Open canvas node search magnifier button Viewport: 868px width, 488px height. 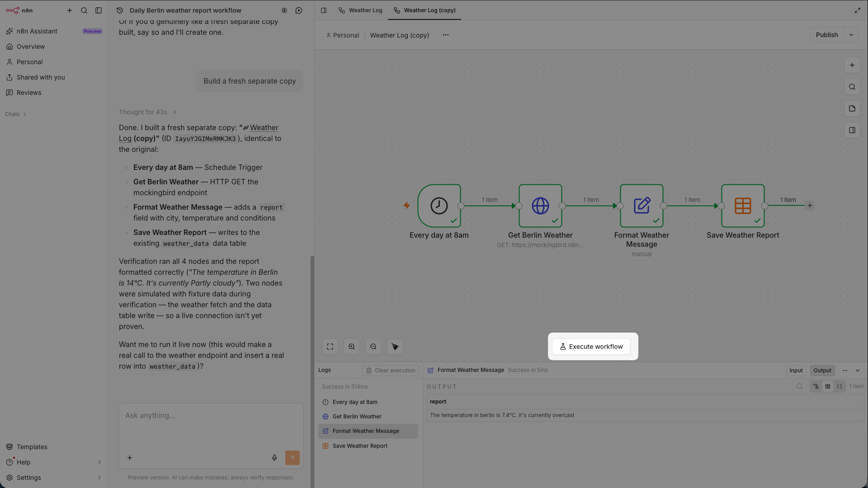point(852,87)
